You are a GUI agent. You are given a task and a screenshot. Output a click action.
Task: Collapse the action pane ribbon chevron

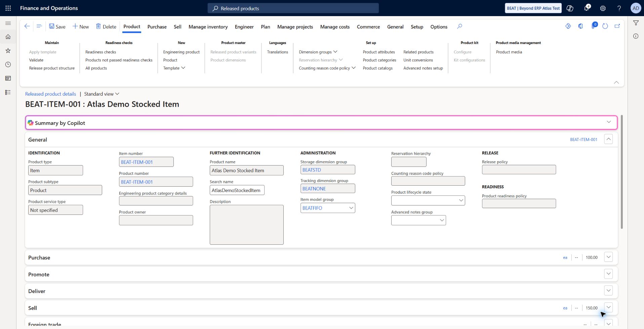point(616,82)
